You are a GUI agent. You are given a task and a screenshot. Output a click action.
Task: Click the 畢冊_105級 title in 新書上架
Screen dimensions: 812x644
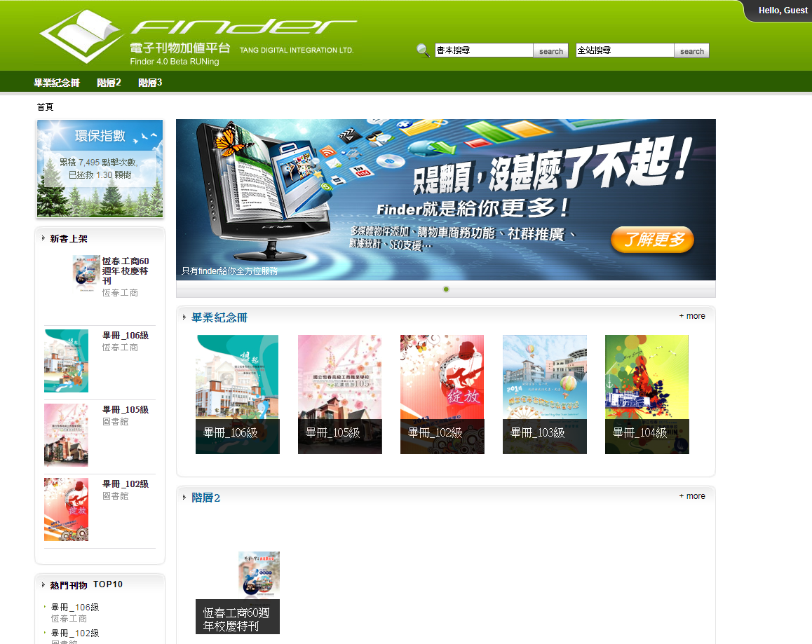click(x=126, y=409)
